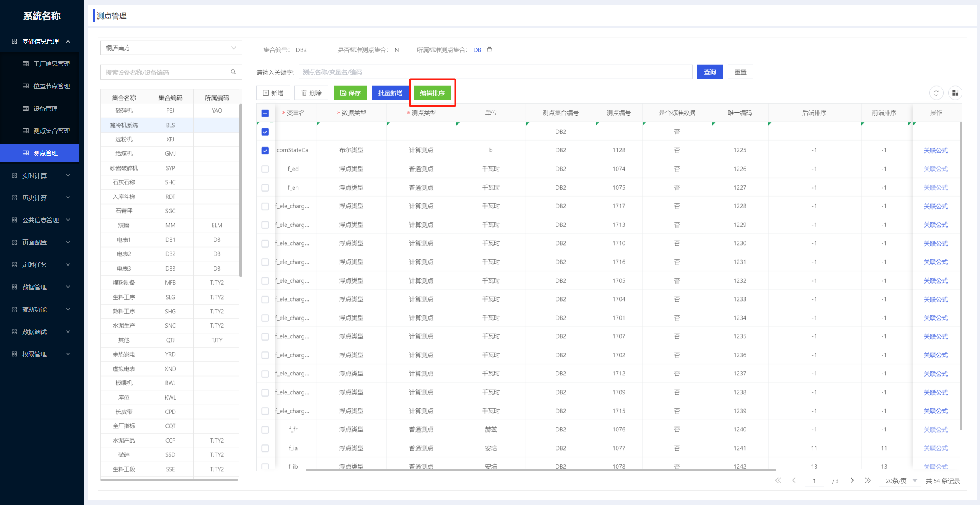Click the 工厂信息管理 table icon
This screenshot has height=505, width=980.
pos(26,64)
